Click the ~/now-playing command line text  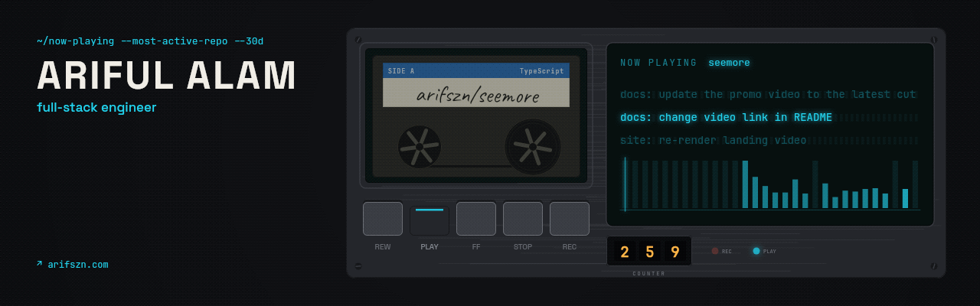point(150,41)
